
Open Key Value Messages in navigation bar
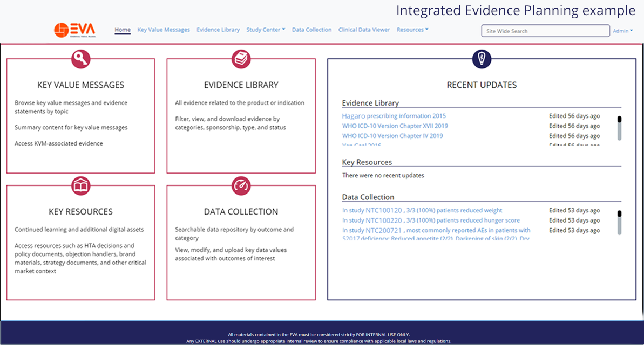(x=164, y=30)
